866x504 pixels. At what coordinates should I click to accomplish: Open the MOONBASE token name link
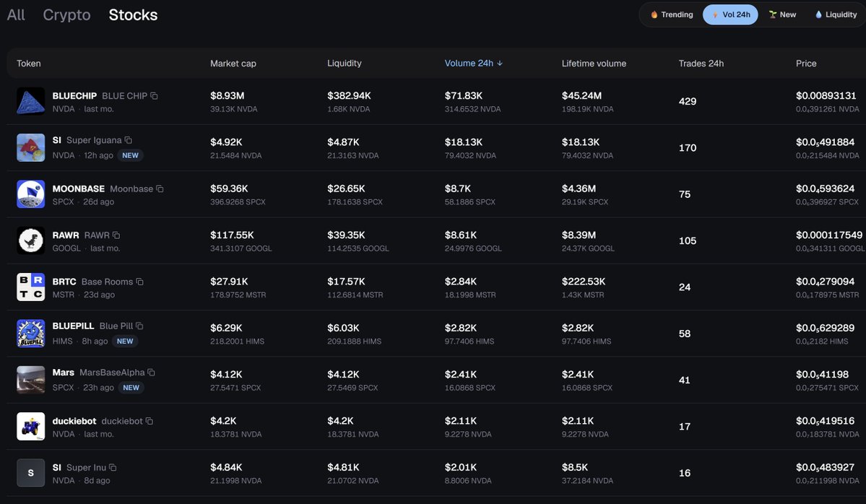pos(79,188)
